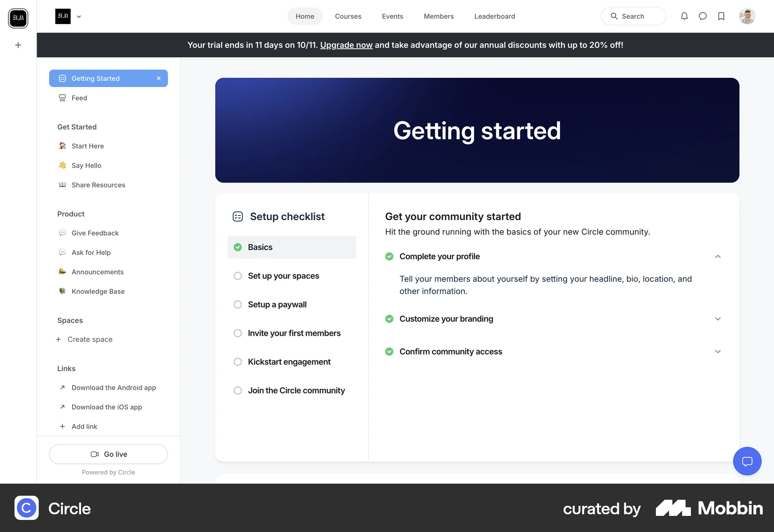774x532 pixels.
Task: Dismiss the Getting Started item with the X
Action: pyautogui.click(x=159, y=78)
